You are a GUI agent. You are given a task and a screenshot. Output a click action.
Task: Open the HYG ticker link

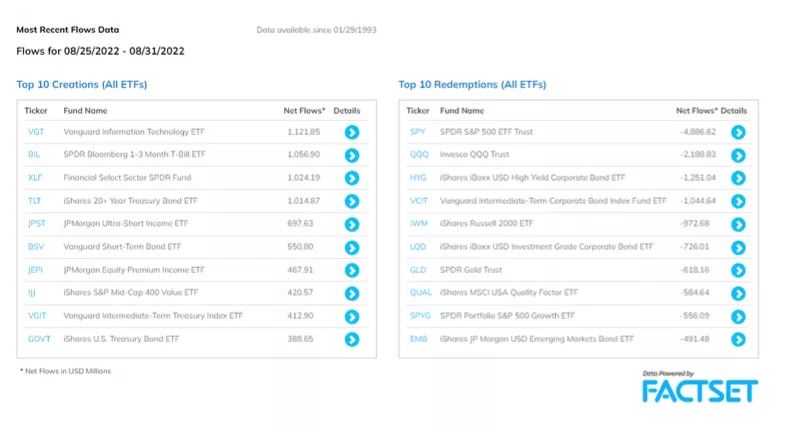(x=418, y=177)
